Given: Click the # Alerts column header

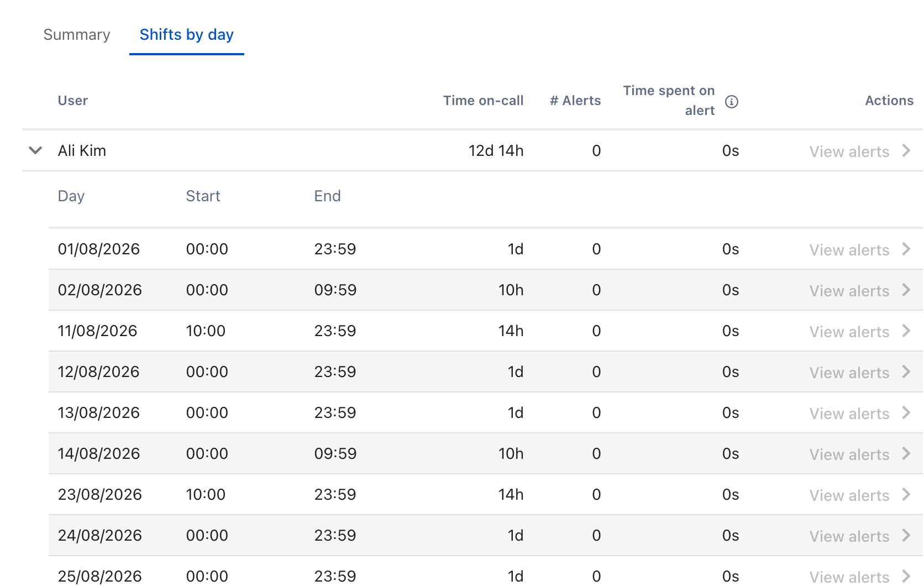Looking at the screenshot, I should point(575,101).
